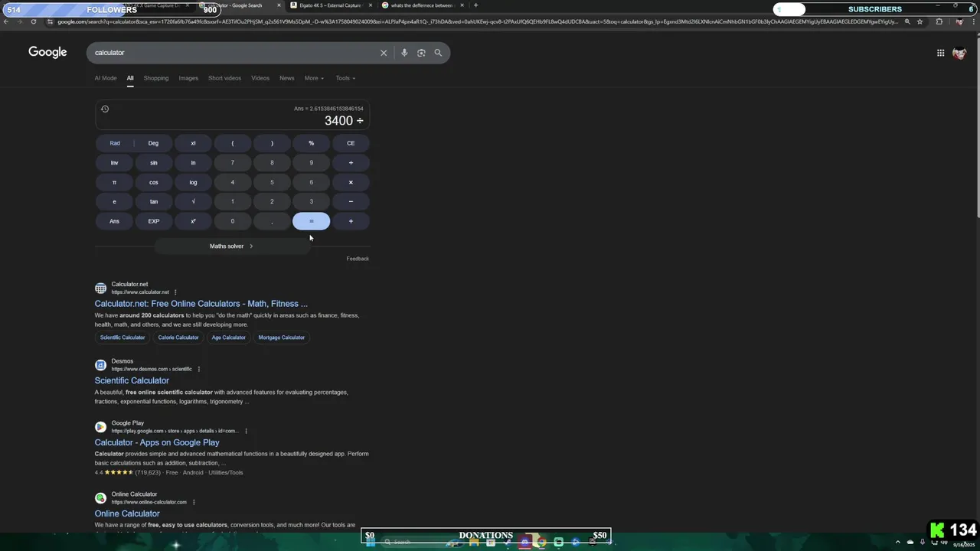Open options dots beside online-calculator.com URL

coord(194,502)
